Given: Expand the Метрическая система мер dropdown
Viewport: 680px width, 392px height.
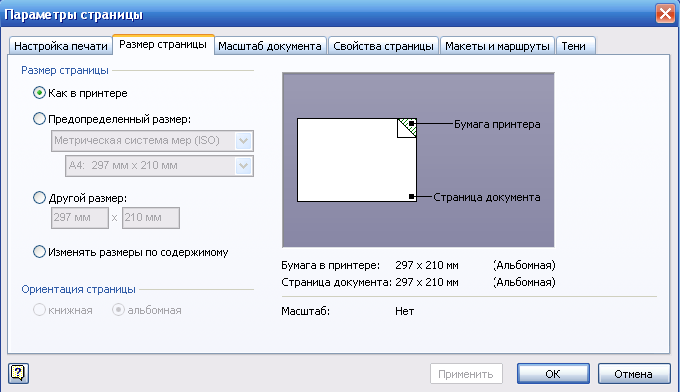Looking at the screenshot, I should (x=244, y=141).
